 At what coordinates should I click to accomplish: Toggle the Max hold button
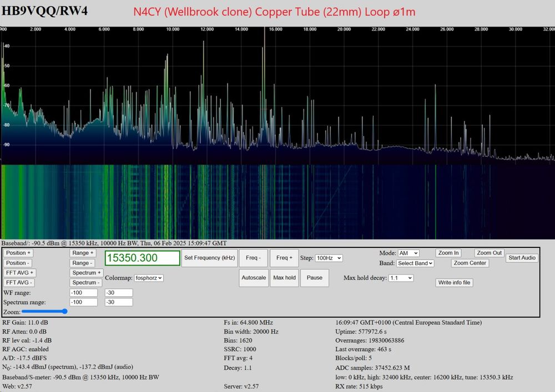(284, 277)
